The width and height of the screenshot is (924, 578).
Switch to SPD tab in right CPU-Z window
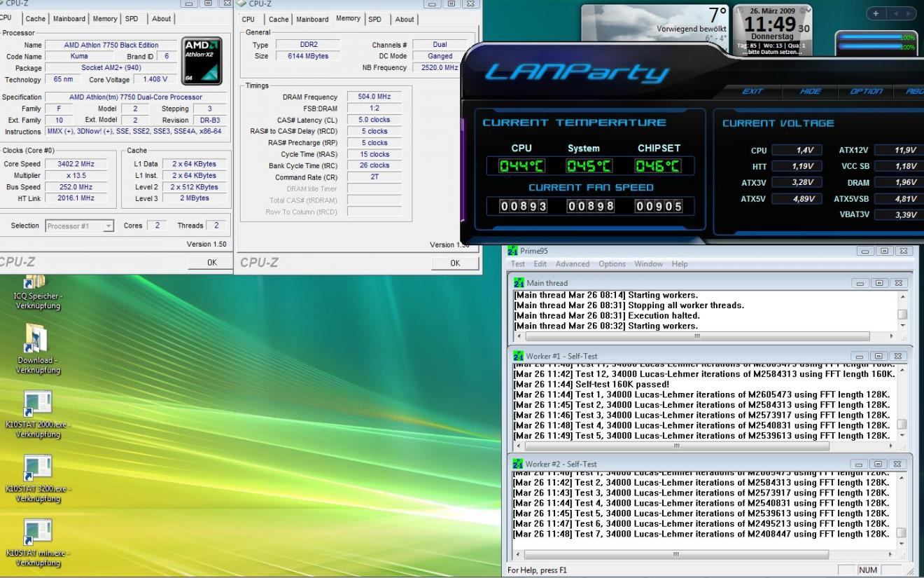(375, 20)
